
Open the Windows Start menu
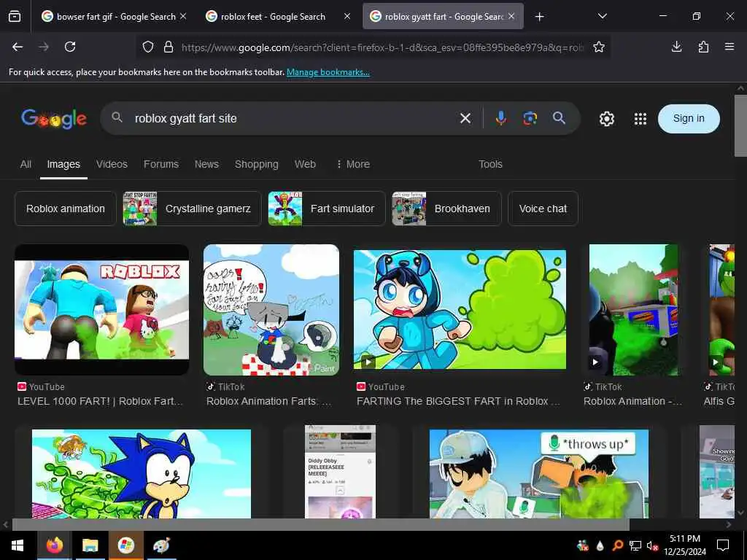(18, 545)
